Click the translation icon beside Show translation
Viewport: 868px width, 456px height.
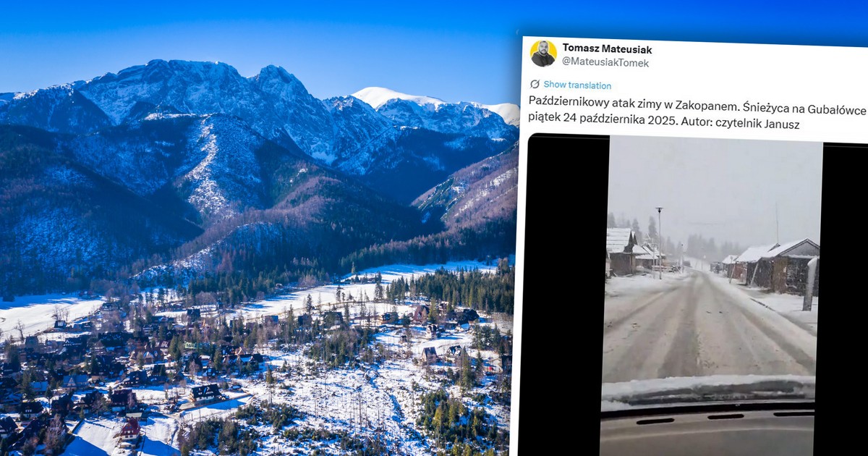[535, 85]
